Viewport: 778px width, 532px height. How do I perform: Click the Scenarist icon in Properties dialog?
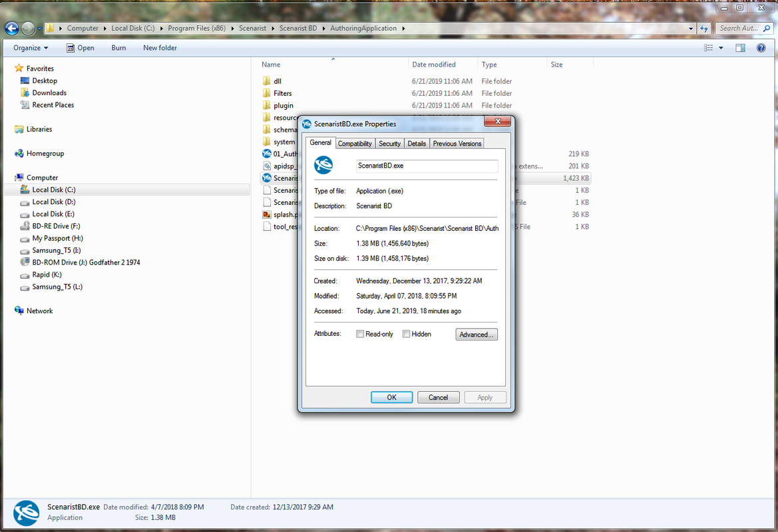coord(323,165)
